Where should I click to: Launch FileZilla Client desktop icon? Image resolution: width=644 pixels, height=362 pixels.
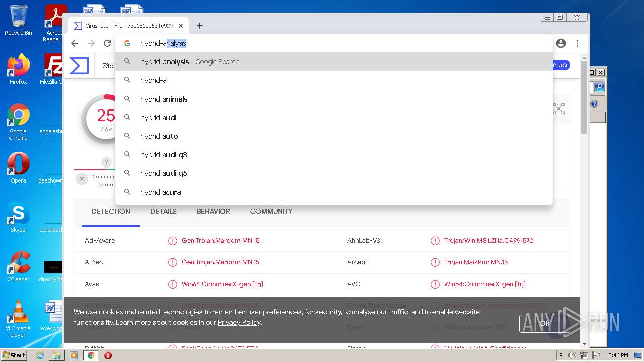tap(52, 69)
